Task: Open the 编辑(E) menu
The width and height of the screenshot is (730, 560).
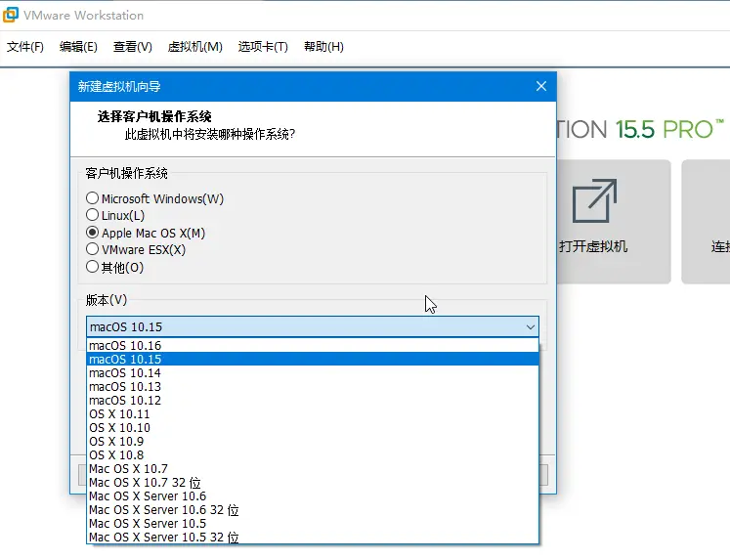Action: [78, 47]
